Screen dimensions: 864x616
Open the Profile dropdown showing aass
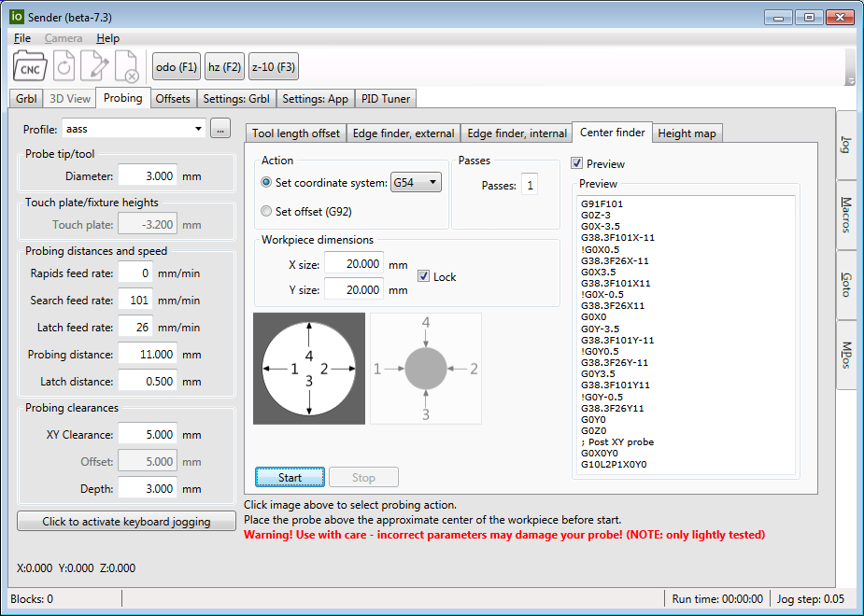pyautogui.click(x=135, y=129)
